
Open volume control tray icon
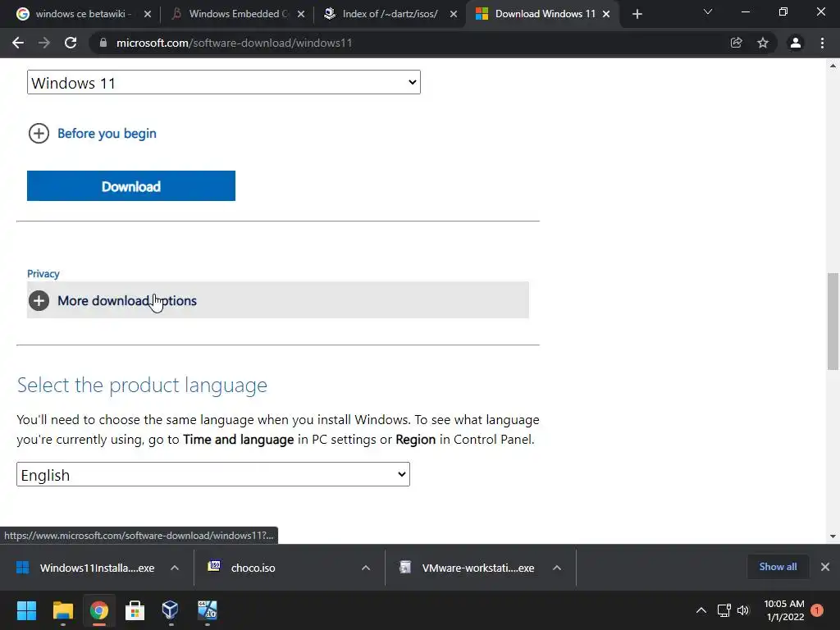[x=743, y=610]
